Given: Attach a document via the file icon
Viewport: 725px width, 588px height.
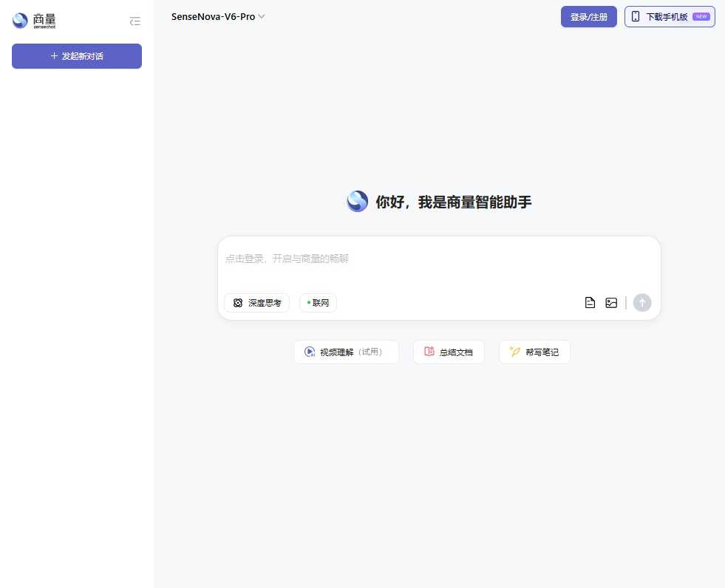Looking at the screenshot, I should 590,302.
